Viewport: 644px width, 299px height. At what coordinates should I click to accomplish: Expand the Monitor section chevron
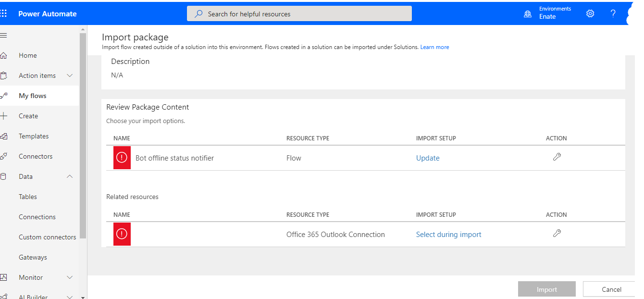(x=70, y=277)
